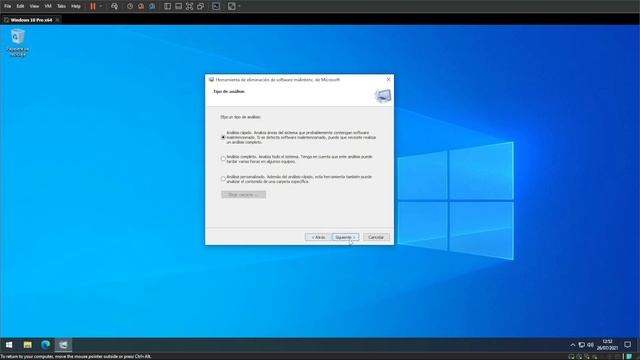Close the malware removal tool dialog
640x360 pixels.
tap(389, 79)
